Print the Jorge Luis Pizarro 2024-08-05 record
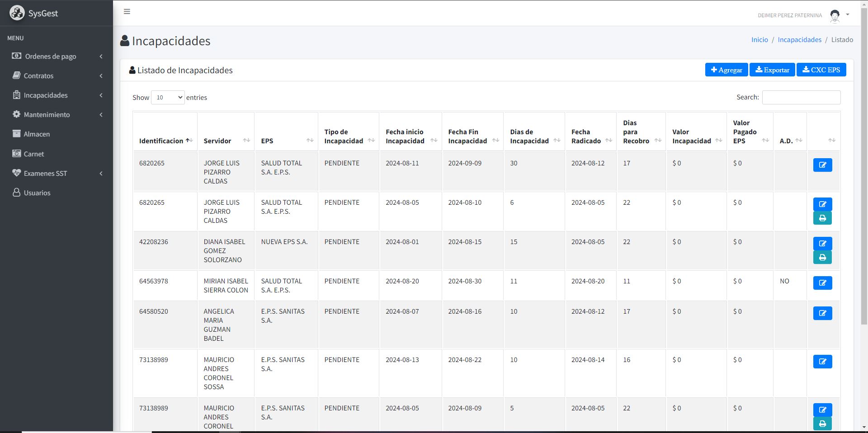Viewport: 868px width, 433px height. [x=822, y=218]
